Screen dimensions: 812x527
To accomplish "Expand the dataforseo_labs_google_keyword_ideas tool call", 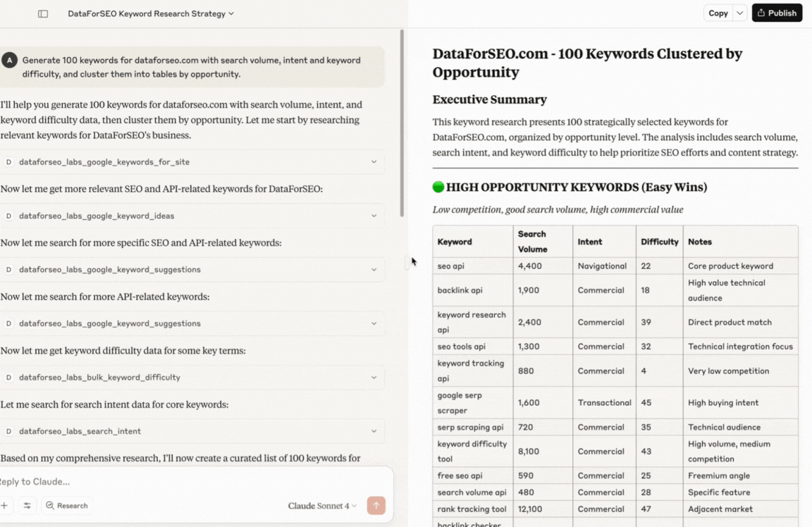I will click(x=192, y=216).
